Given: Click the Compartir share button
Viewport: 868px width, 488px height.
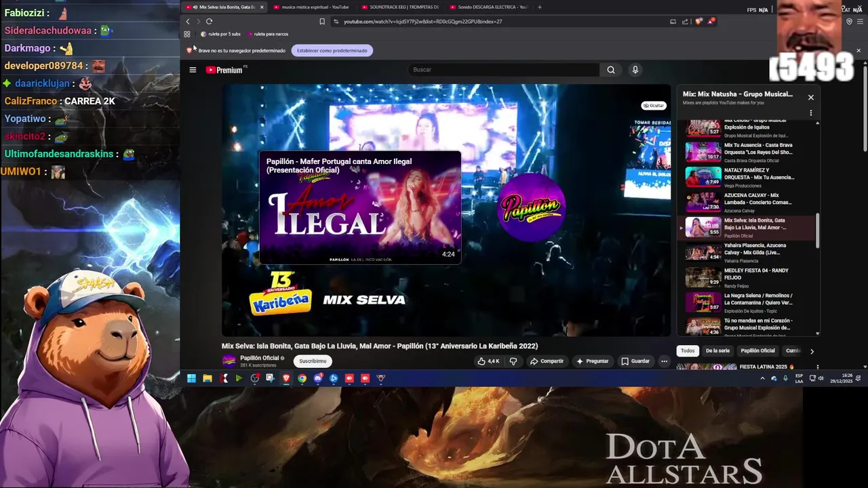Looking at the screenshot, I should tap(547, 361).
